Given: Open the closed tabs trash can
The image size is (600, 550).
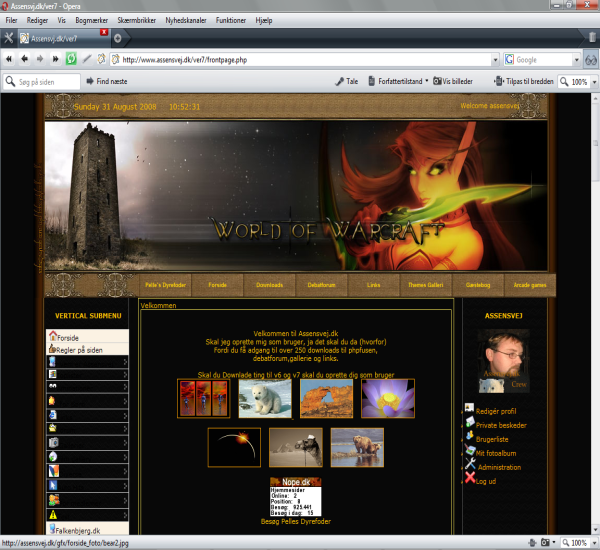Looking at the screenshot, I should 592,37.
